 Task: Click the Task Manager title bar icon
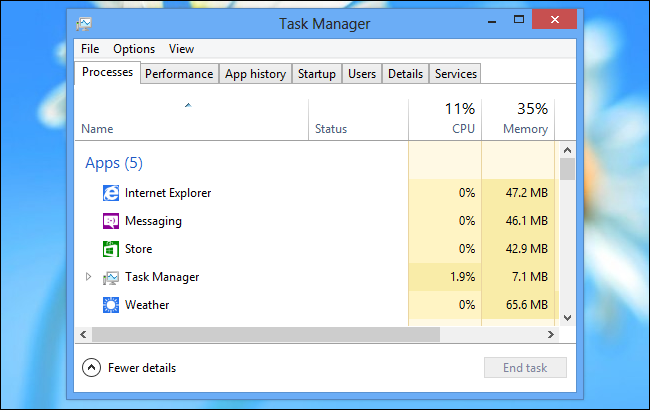[x=84, y=24]
